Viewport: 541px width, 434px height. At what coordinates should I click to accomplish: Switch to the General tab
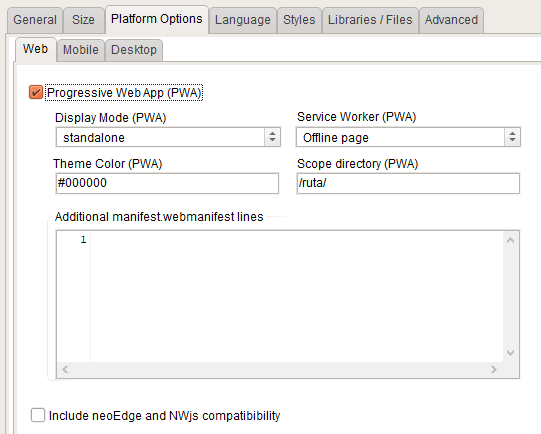pyautogui.click(x=35, y=20)
